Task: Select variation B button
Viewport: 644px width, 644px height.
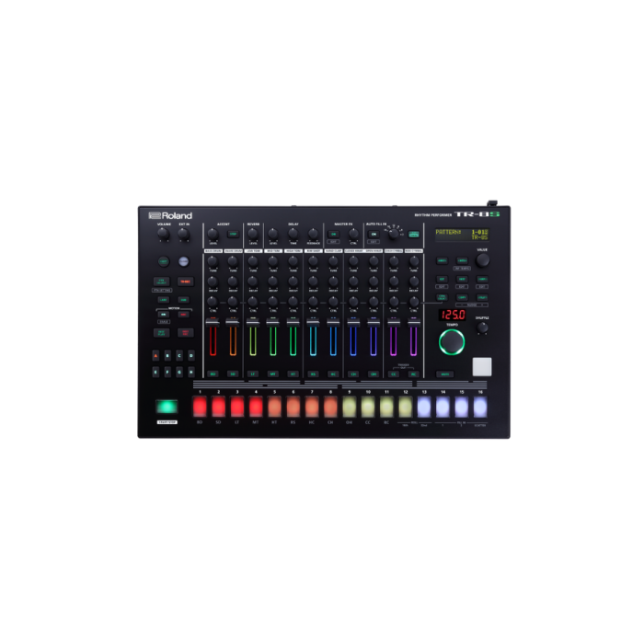Action: coord(167,356)
